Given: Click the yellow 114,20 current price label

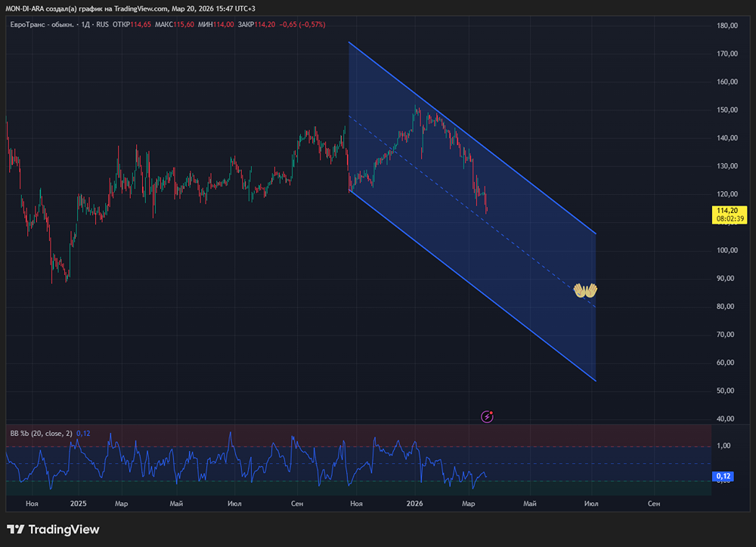Looking at the screenshot, I should (x=727, y=211).
